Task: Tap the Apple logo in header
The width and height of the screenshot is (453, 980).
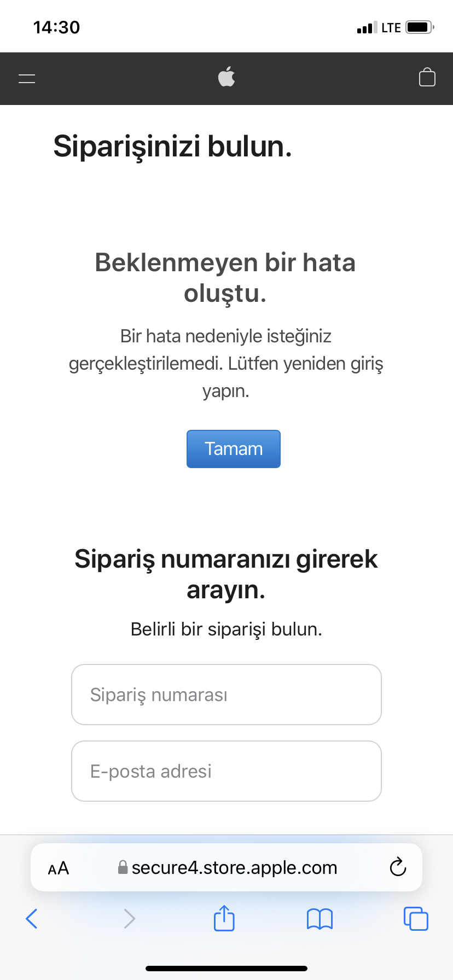Action: (226, 77)
